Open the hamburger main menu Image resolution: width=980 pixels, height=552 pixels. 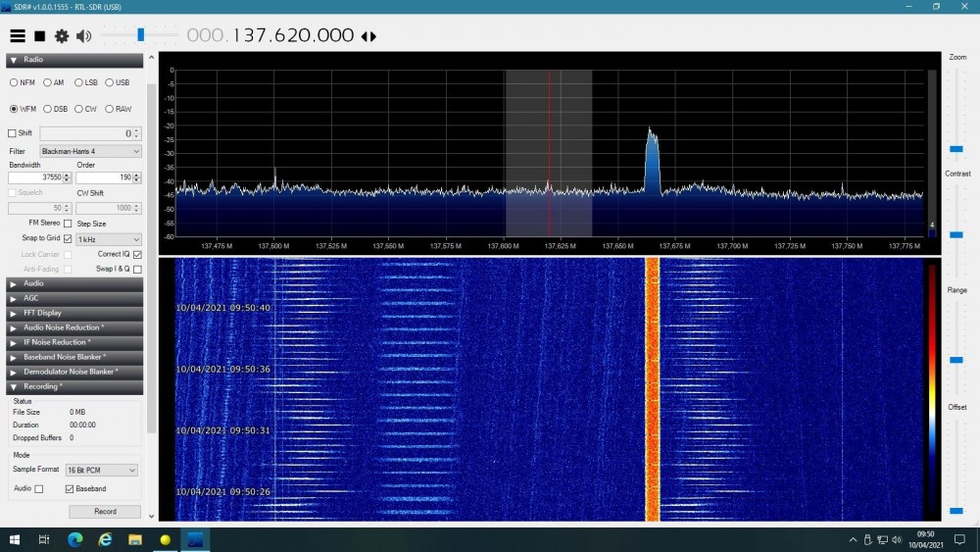coord(18,36)
